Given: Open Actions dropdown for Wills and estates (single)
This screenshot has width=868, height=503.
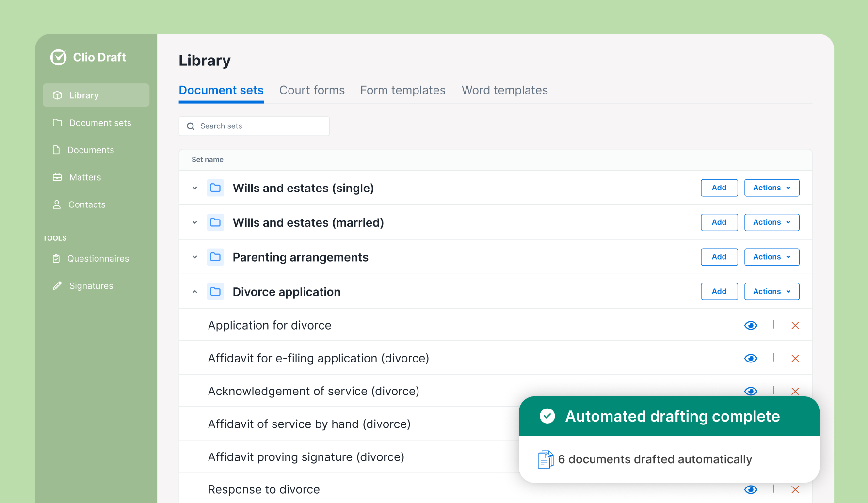Looking at the screenshot, I should (x=772, y=188).
